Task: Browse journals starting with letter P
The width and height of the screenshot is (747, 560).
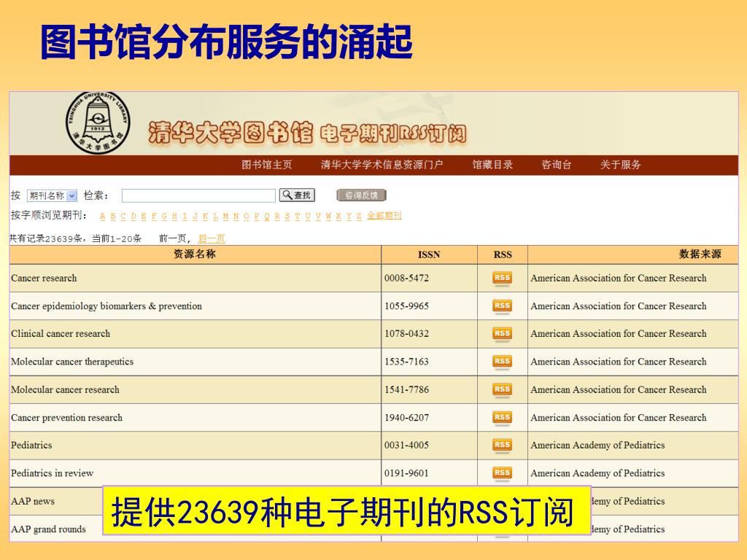Action: (x=256, y=216)
